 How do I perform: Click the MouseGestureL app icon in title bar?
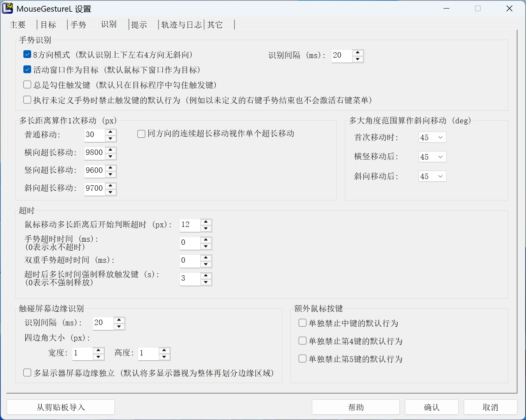(x=7, y=8)
